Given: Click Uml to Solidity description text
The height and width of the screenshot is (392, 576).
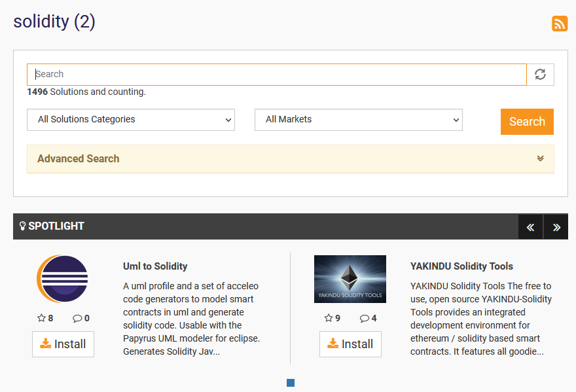Looking at the screenshot, I should [x=191, y=319].
